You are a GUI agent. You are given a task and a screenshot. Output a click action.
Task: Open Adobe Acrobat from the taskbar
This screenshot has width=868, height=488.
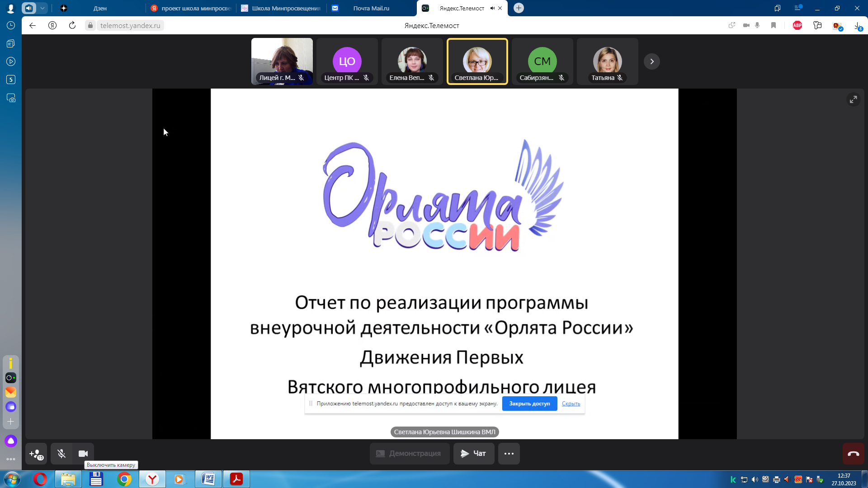tap(236, 479)
